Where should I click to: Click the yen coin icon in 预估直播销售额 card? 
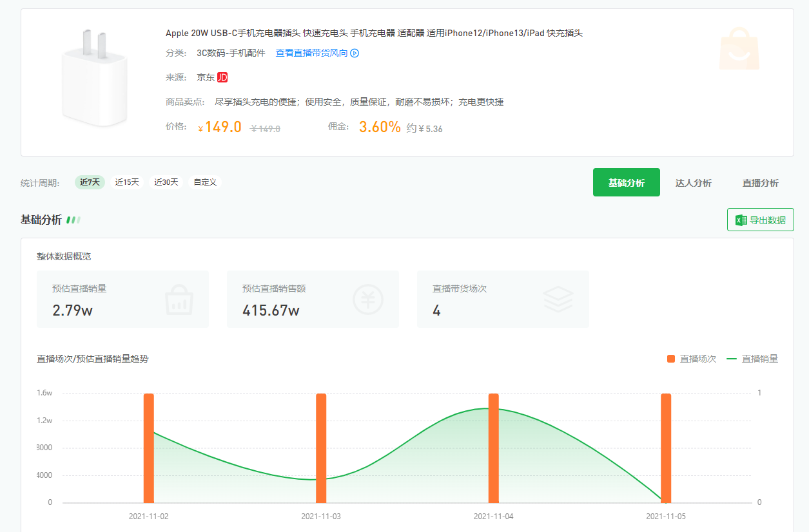click(368, 299)
